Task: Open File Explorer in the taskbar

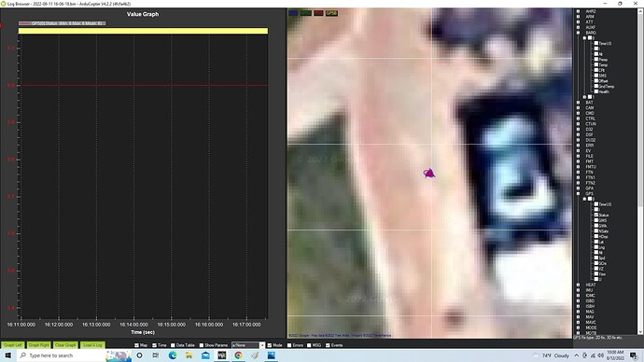Action: [x=189, y=355]
